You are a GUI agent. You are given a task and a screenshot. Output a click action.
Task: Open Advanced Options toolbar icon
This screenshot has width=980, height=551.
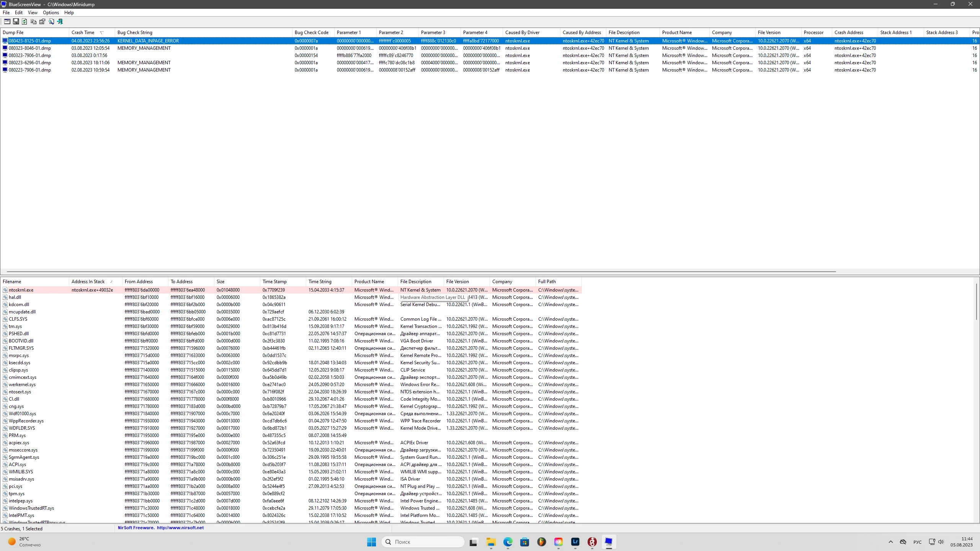pyautogui.click(x=7, y=21)
